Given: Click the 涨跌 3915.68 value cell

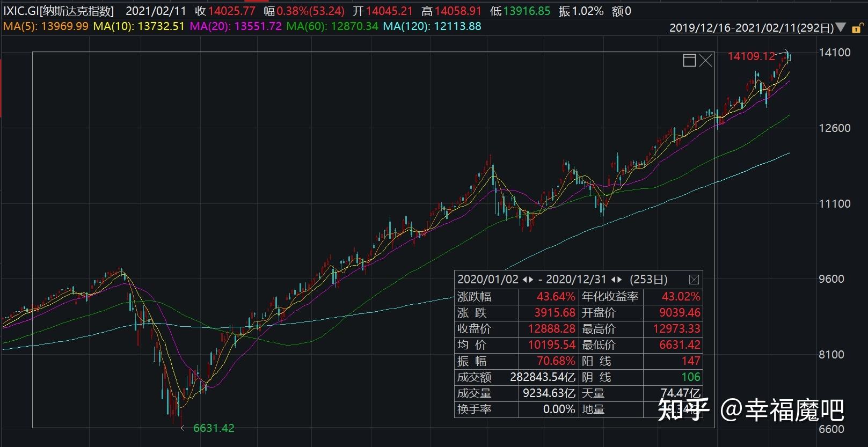Looking at the screenshot, I should tap(549, 313).
